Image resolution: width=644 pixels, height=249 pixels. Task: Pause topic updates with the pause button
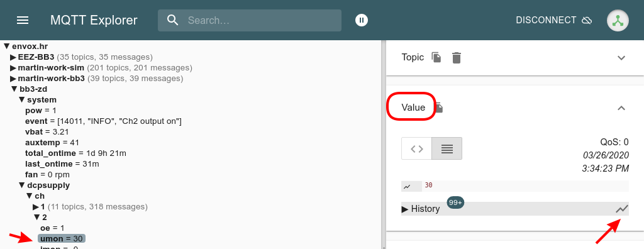(362, 20)
